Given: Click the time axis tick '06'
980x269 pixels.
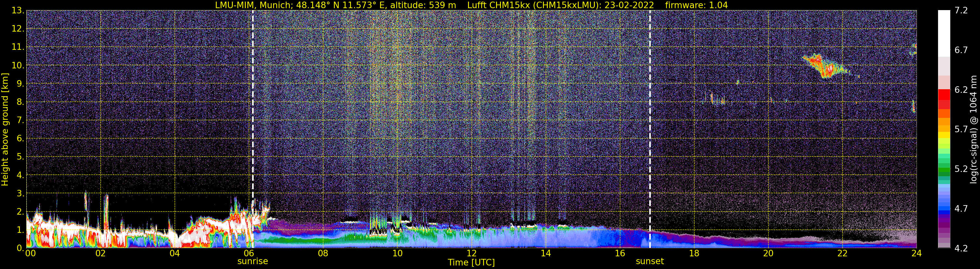Looking at the screenshot, I should pos(249,253).
